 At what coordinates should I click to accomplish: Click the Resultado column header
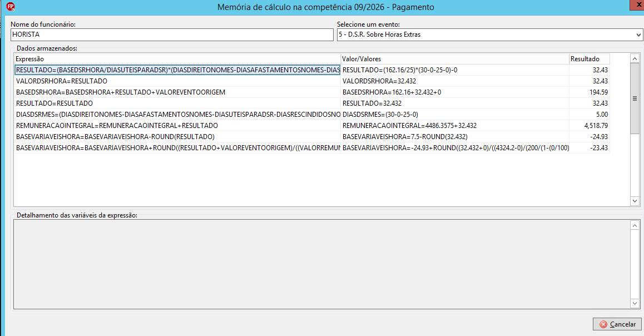pyautogui.click(x=589, y=59)
